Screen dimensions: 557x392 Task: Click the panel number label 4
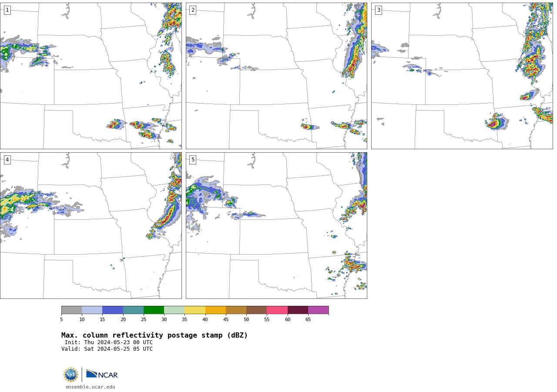[7, 160]
